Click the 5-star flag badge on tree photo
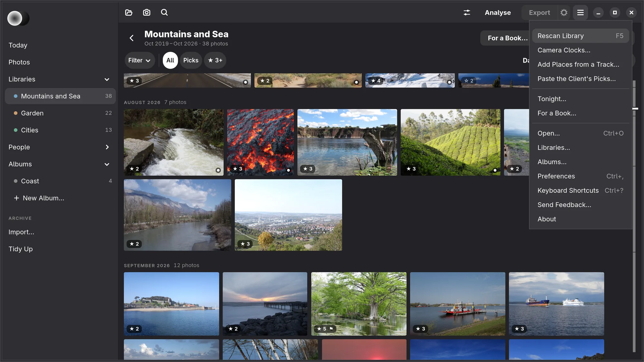This screenshot has width=644, height=362. (325, 329)
